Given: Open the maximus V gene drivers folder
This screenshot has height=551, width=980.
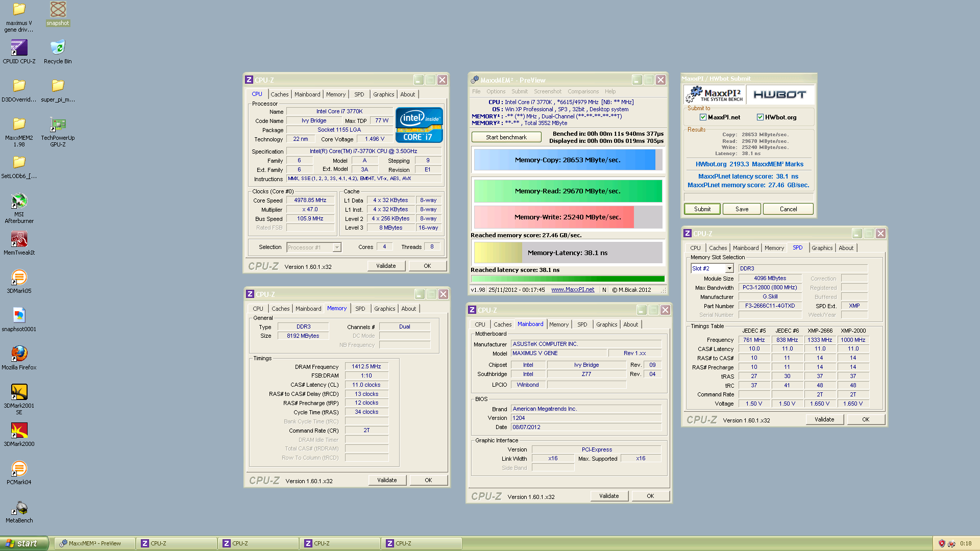Looking at the screenshot, I should click(x=19, y=17).
